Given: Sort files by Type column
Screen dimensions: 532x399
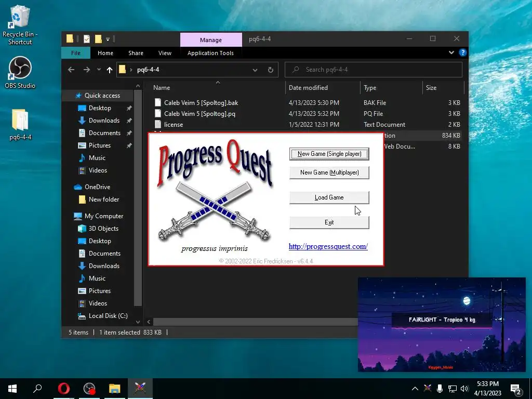Looking at the screenshot, I should pos(391,87).
